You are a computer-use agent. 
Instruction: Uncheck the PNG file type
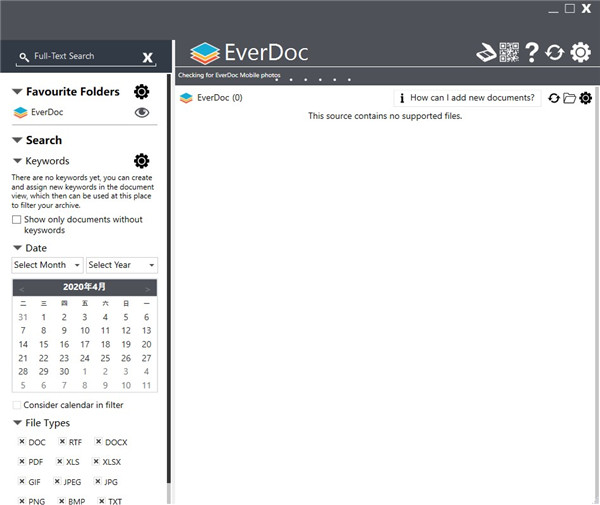click(22, 501)
